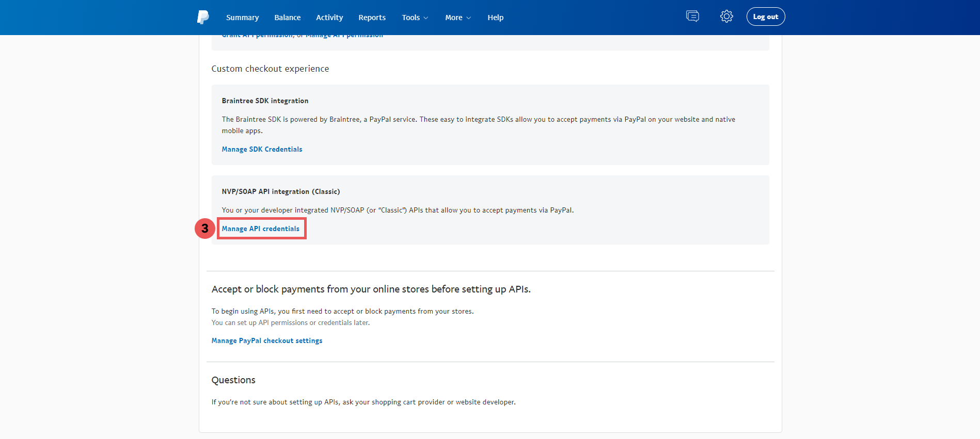Open the Balance menu item
The width and height of the screenshot is (980, 439).
(x=288, y=18)
